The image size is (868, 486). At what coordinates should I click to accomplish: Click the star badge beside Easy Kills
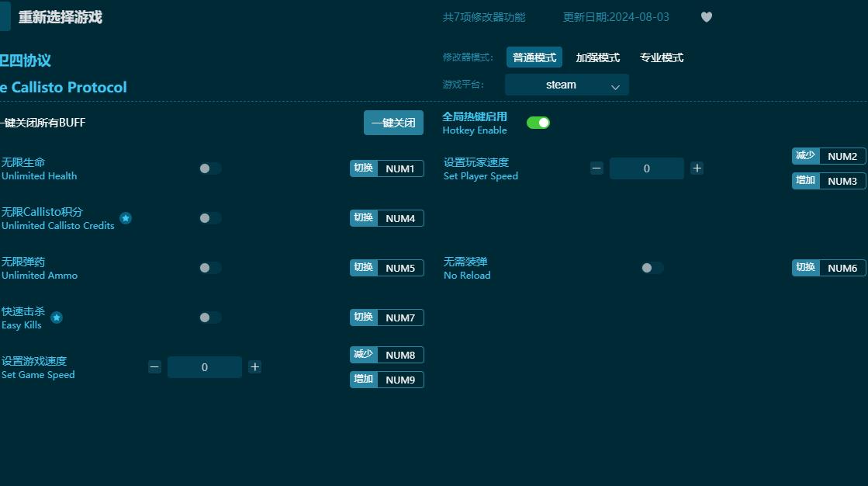(57, 317)
